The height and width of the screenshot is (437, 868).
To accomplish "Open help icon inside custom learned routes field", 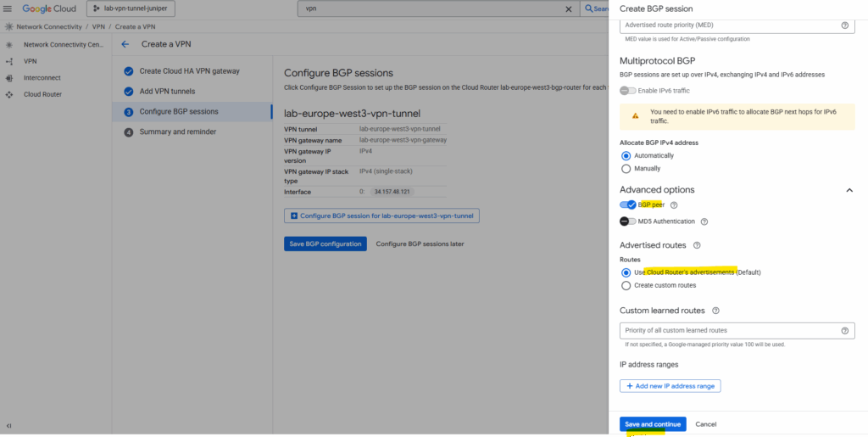I will coord(845,331).
